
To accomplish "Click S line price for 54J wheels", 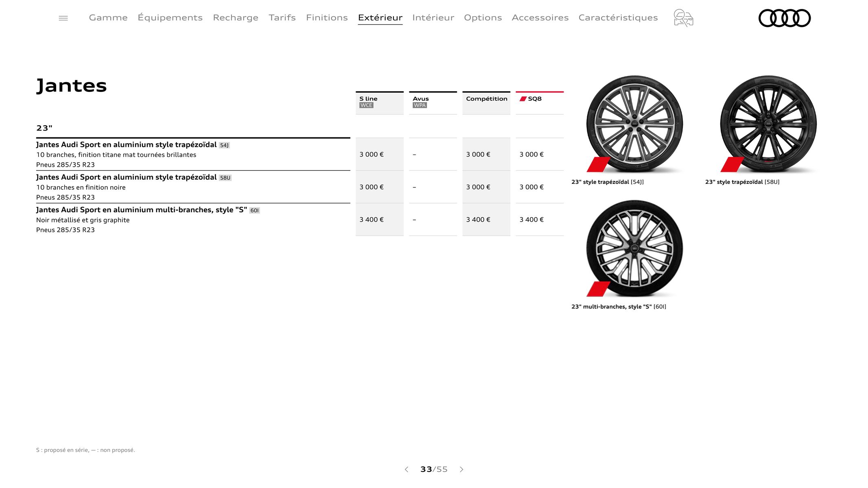I will click(372, 155).
